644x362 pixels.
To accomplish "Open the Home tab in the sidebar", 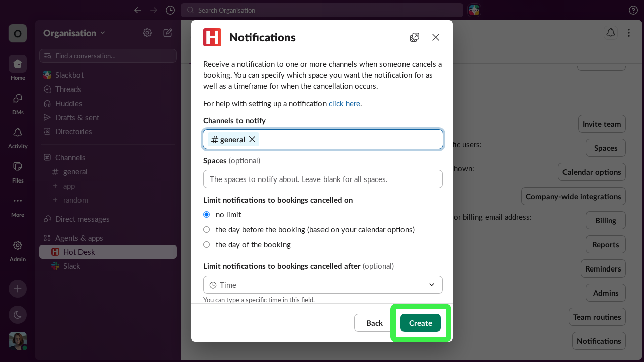I will click(x=18, y=68).
